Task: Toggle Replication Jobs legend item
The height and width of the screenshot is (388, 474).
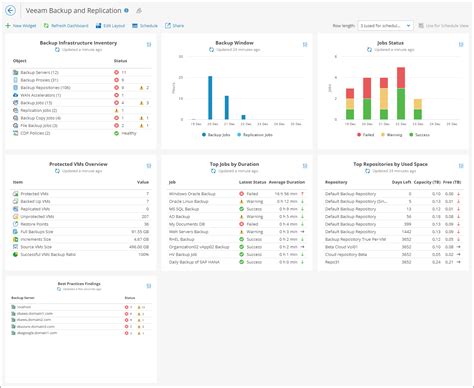Action: (x=255, y=135)
